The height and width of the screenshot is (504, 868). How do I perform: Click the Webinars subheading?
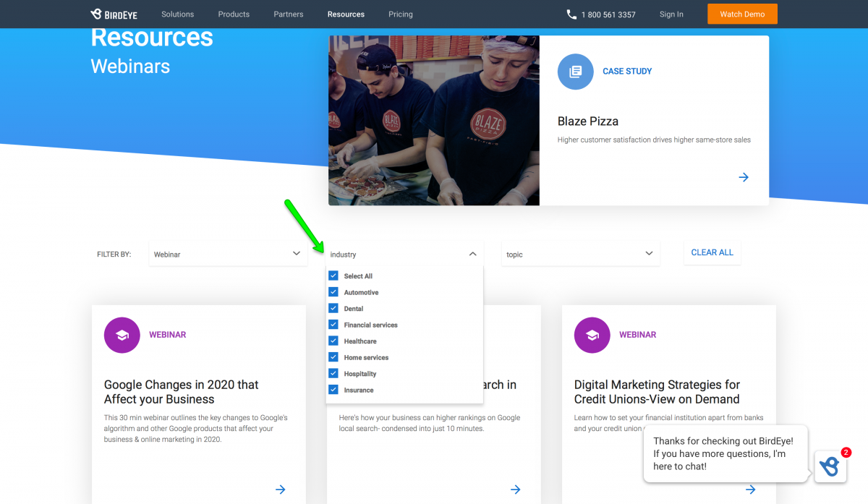(130, 67)
